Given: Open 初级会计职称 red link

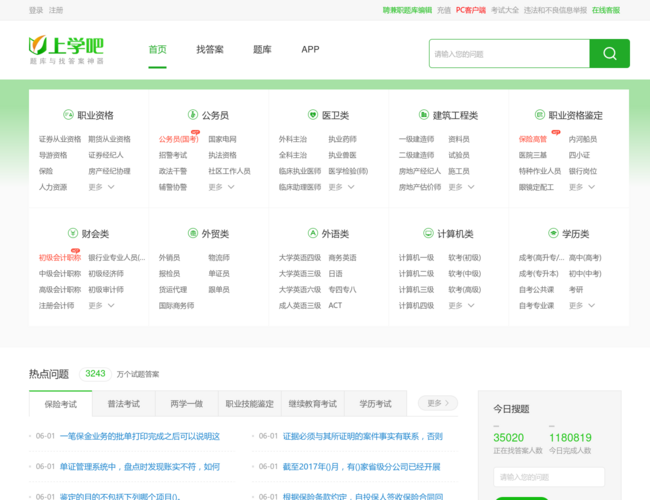Looking at the screenshot, I should [60, 257].
